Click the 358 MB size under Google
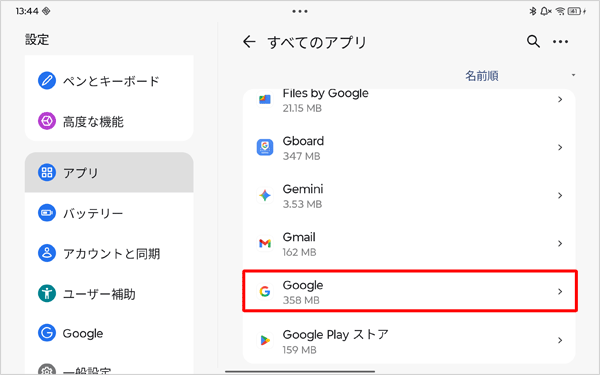 coord(301,300)
